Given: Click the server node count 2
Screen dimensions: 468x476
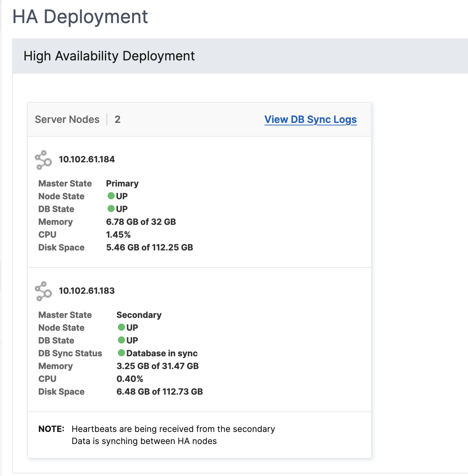Looking at the screenshot, I should 118,119.
